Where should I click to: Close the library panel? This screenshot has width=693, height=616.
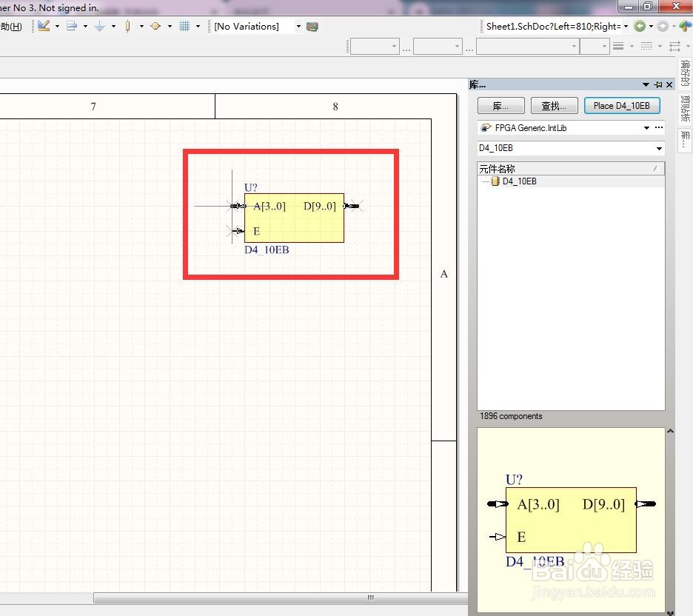point(669,84)
